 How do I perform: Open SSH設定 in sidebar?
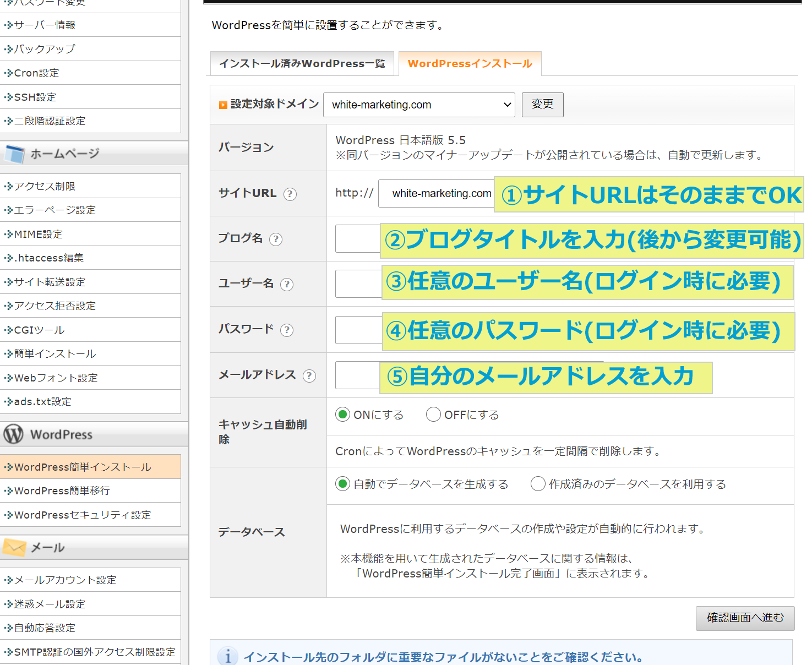90,97
